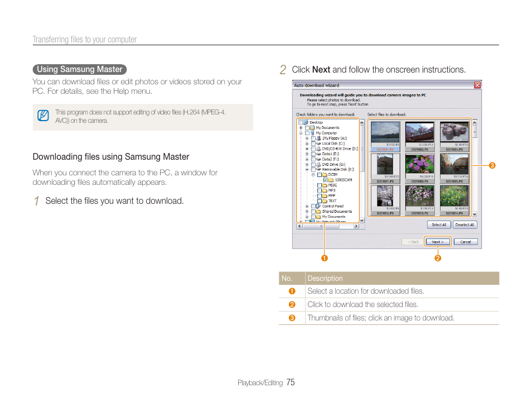This screenshot has height=402, width=532.
Task: Check the Local Disk (C:) checkbox
Action: click(x=313, y=143)
